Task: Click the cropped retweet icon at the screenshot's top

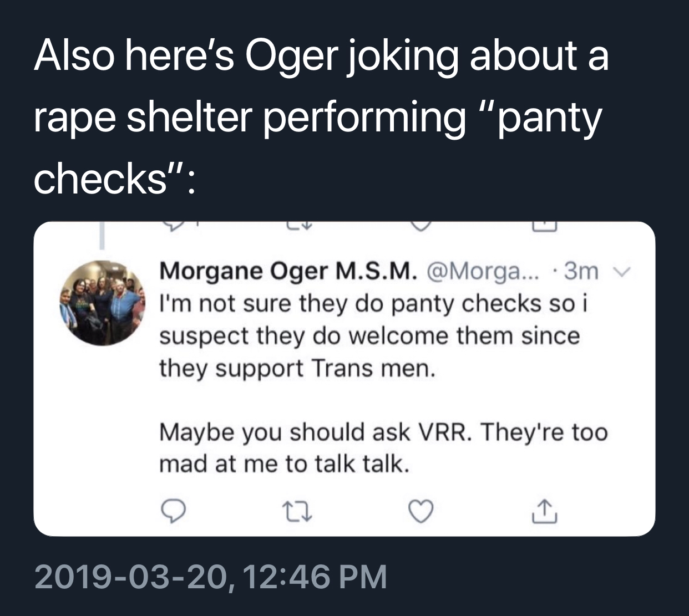Action: (x=299, y=225)
